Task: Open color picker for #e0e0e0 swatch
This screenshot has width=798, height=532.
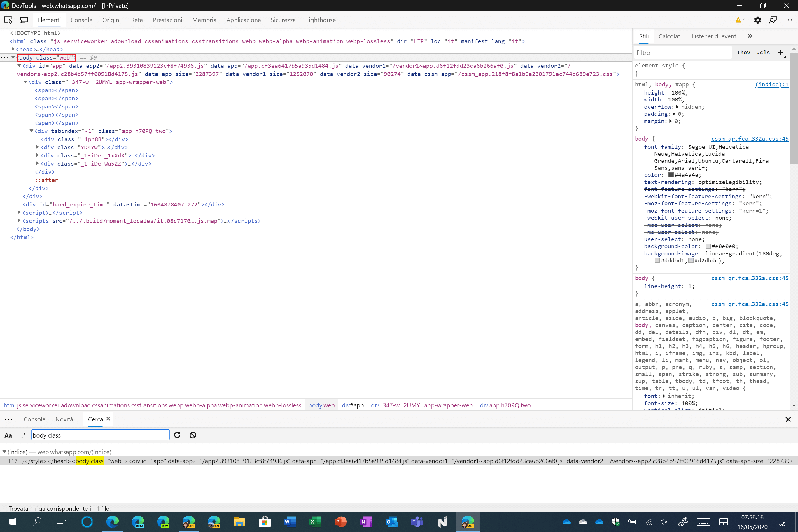Action: (x=708, y=246)
